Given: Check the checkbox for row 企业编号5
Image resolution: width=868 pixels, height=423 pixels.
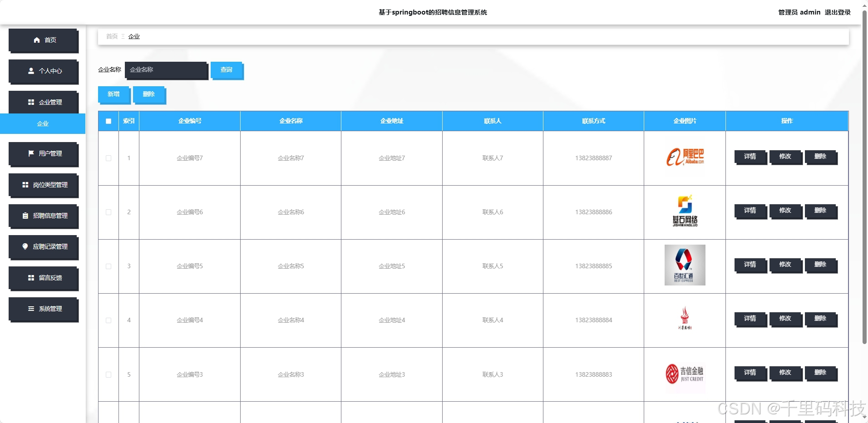Looking at the screenshot, I should coord(108,266).
